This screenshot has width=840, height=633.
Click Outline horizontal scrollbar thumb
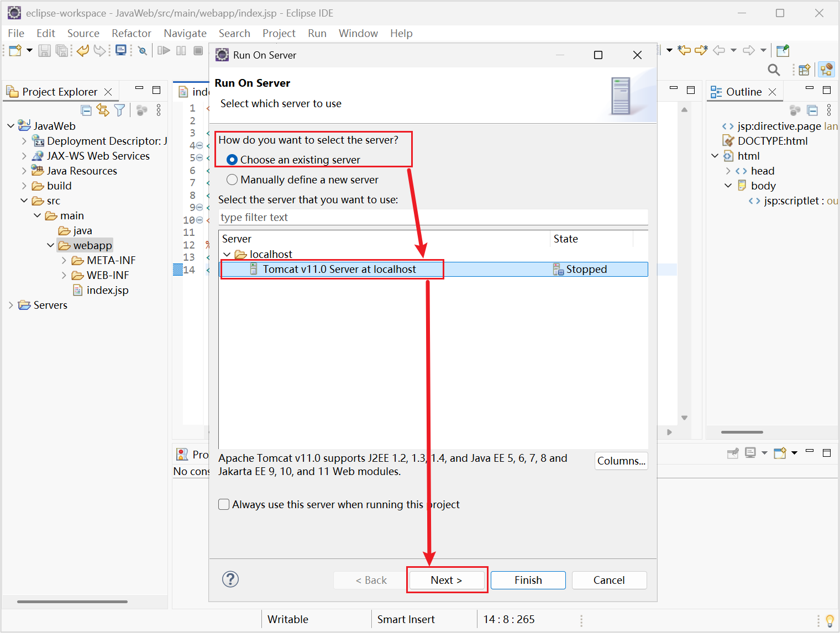pos(742,432)
